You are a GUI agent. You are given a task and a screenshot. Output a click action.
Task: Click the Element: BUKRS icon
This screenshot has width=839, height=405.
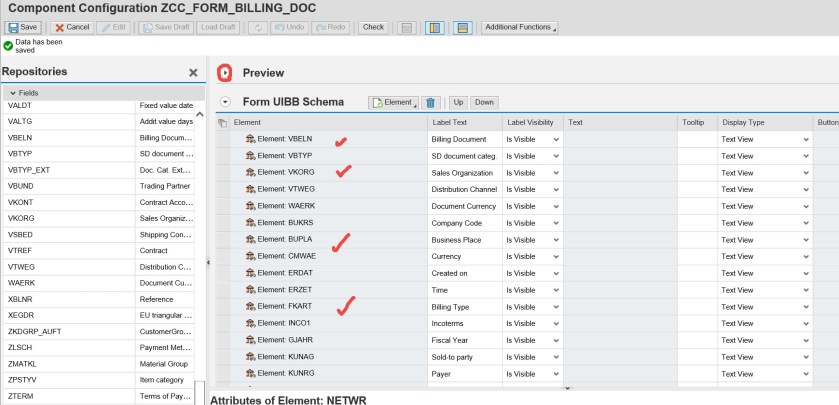(250, 223)
